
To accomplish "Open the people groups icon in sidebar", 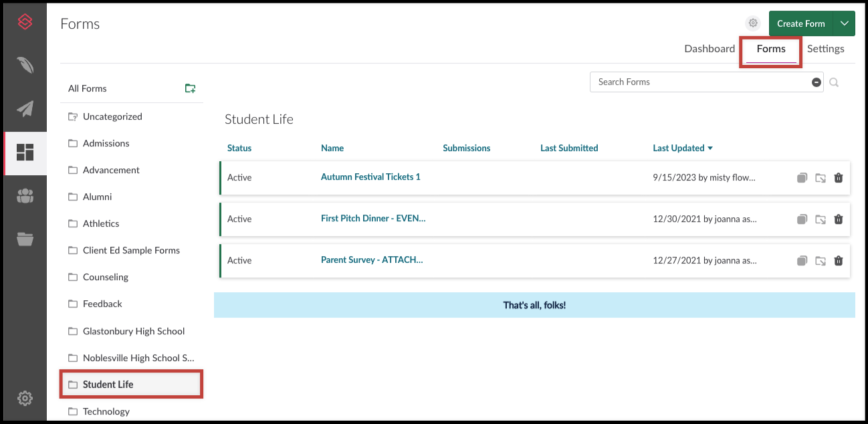I will click(x=25, y=195).
